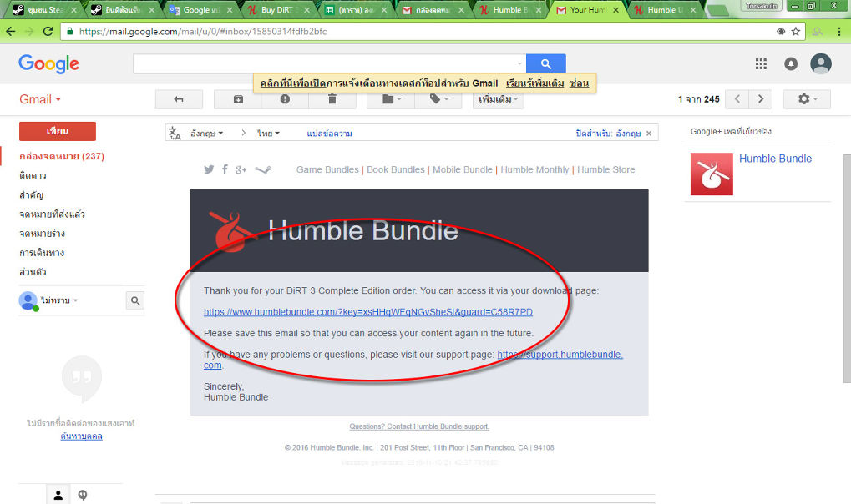851x504 pixels.
Task: Open the Google apps grid
Action: [x=761, y=64]
